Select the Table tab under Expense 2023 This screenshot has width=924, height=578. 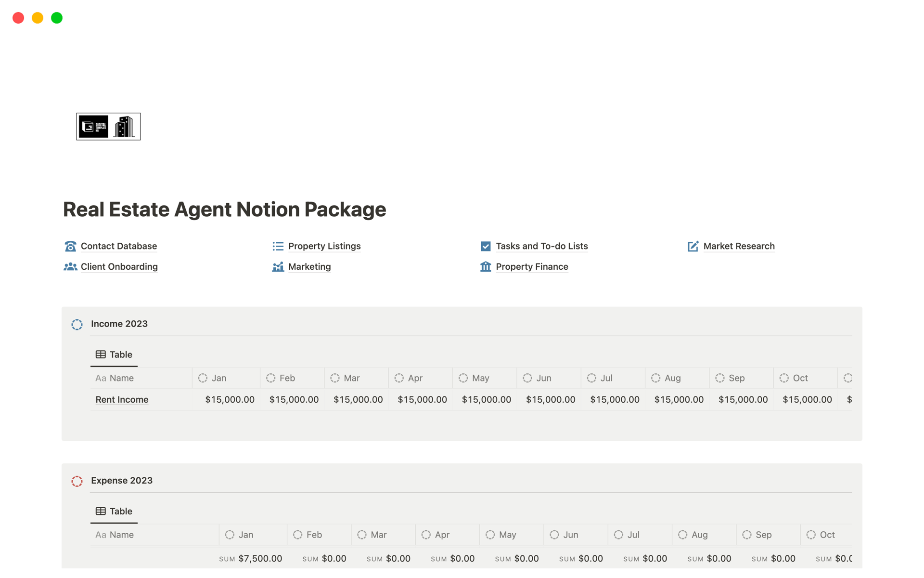(114, 511)
